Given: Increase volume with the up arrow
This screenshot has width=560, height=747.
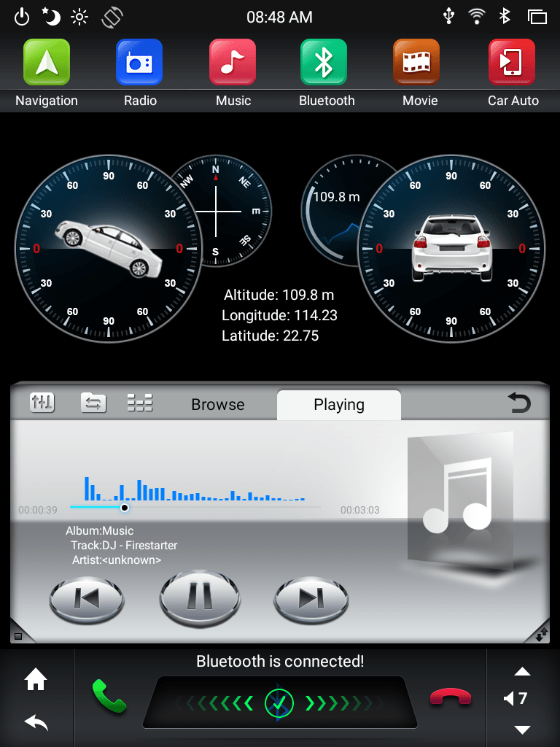Looking at the screenshot, I should [522, 672].
